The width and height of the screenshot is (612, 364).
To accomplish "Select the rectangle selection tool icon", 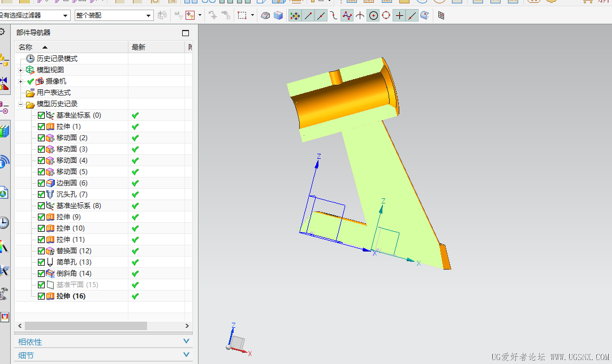I will [243, 16].
